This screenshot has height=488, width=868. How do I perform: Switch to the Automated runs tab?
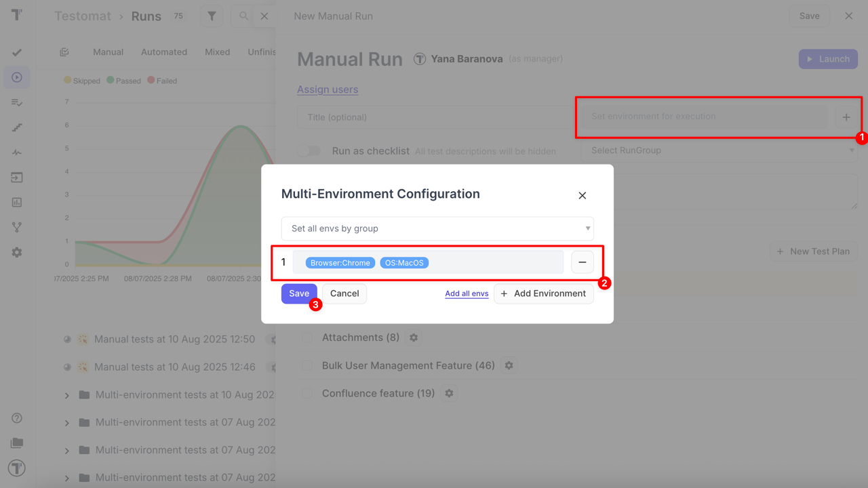pyautogui.click(x=164, y=52)
